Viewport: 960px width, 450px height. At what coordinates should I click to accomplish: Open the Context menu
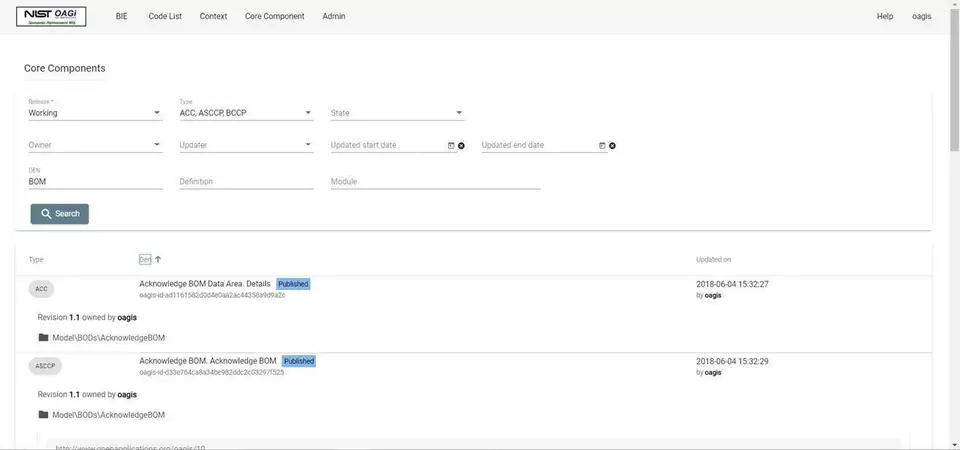[x=213, y=17]
